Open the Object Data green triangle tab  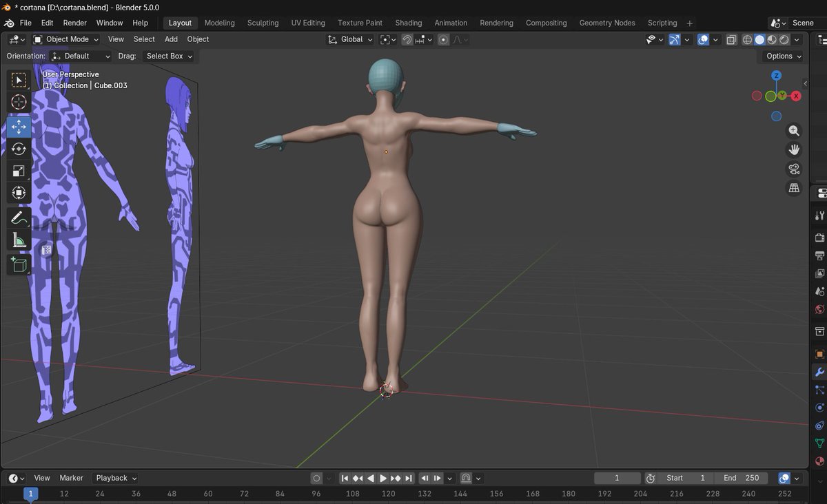819,444
